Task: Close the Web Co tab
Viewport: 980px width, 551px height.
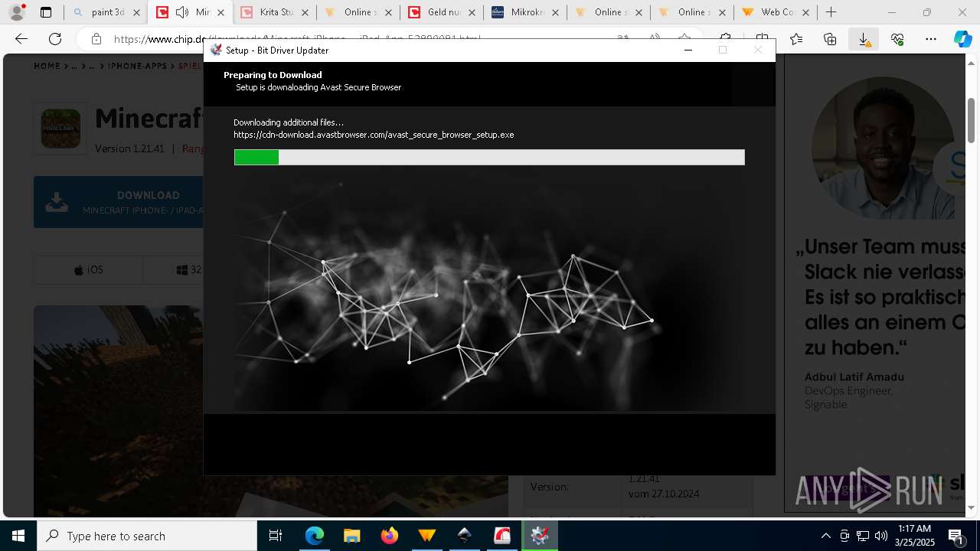Action: point(807,12)
